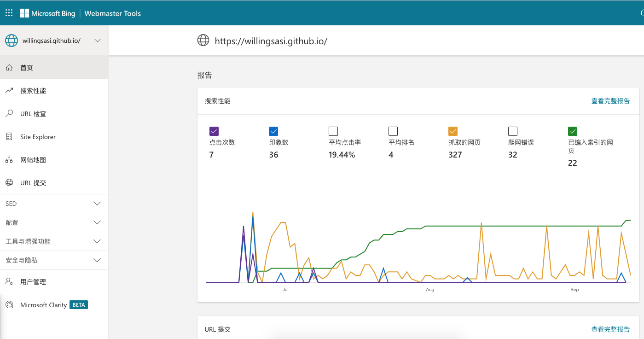Open the willingsasi.github.io site selector dropdown
The width and height of the screenshot is (644, 339).
98,41
